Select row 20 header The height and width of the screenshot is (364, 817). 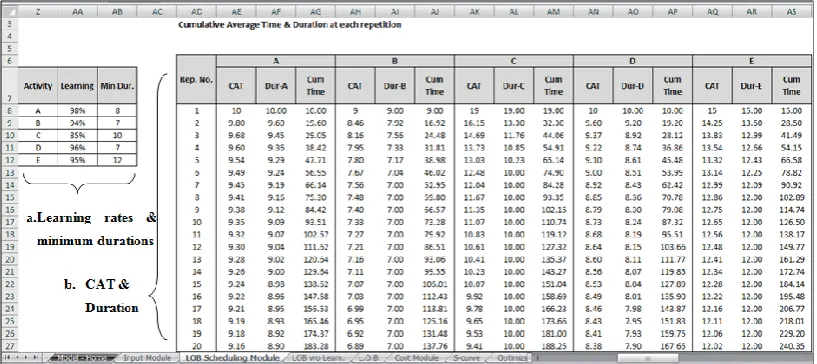[9, 259]
